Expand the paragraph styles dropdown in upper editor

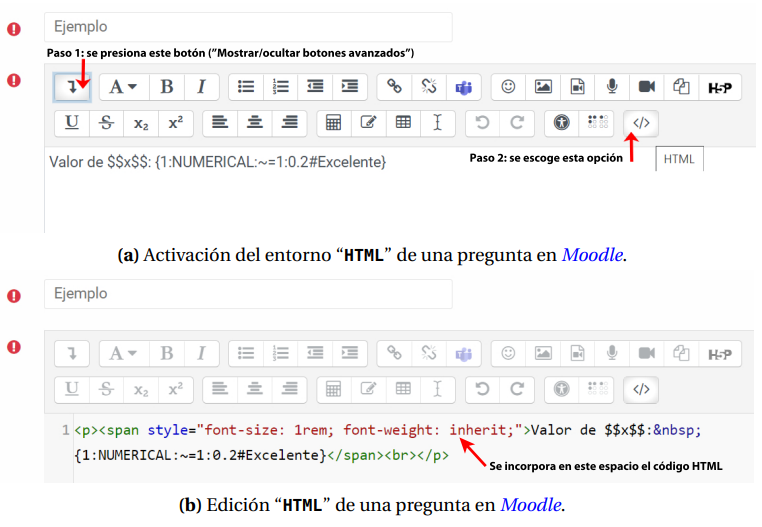pyautogui.click(x=123, y=87)
